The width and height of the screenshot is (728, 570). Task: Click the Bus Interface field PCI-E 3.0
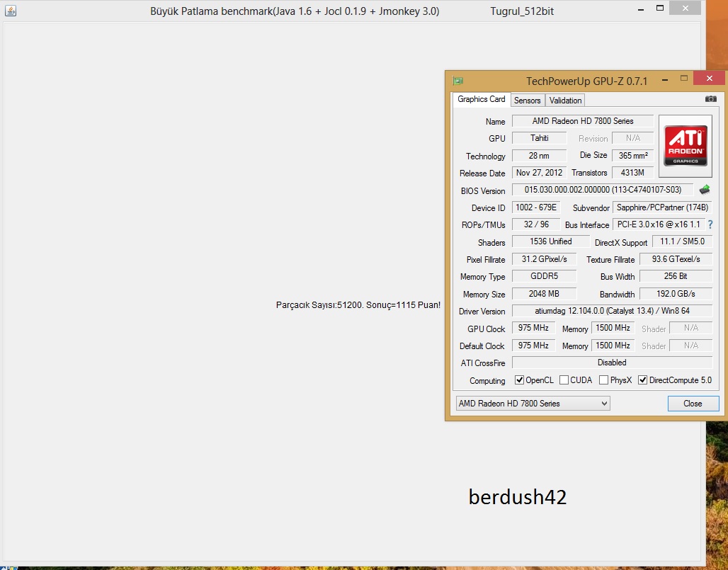click(659, 224)
